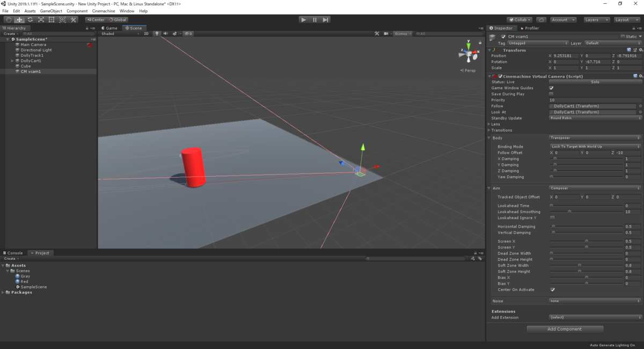Open the File menu
This screenshot has width=644, height=349.
(x=5, y=11)
